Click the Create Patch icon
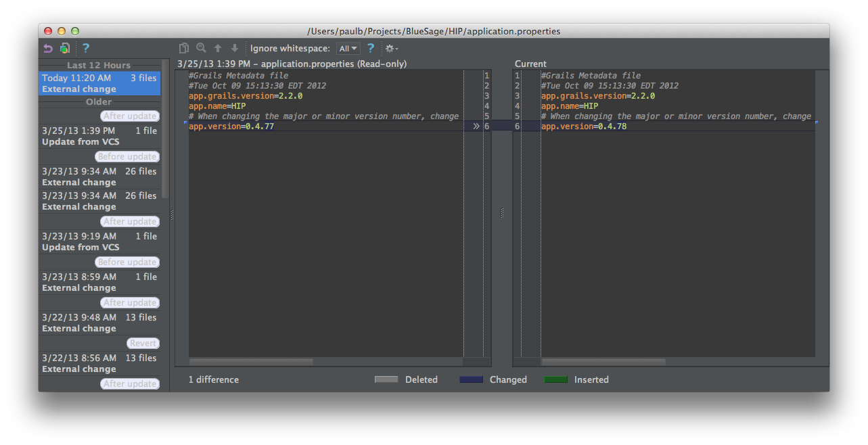This screenshot has width=868, height=445. pos(65,48)
